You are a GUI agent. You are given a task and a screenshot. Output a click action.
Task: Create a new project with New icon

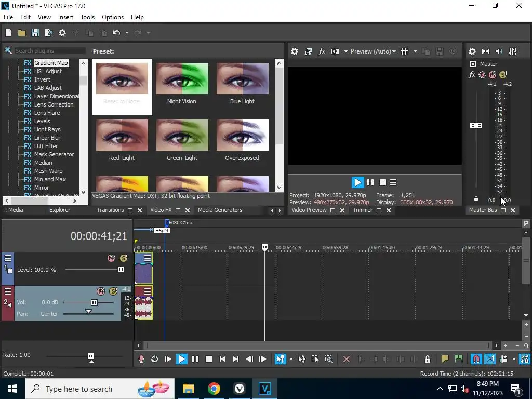[x=8, y=33]
